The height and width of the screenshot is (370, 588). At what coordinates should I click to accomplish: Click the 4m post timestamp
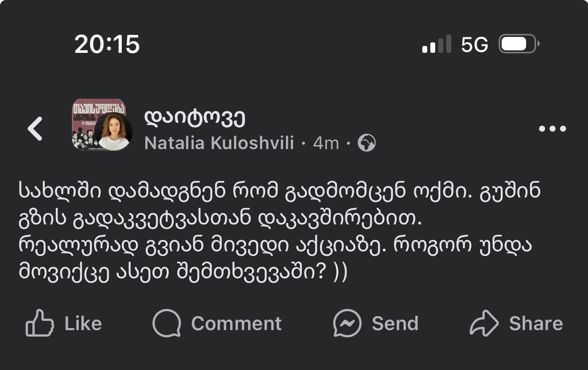pyautogui.click(x=325, y=144)
